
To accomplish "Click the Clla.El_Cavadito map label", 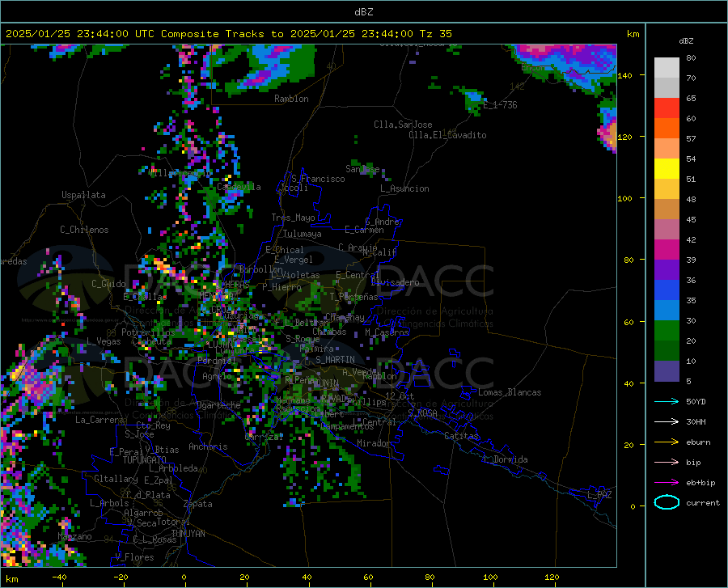I will tap(447, 135).
